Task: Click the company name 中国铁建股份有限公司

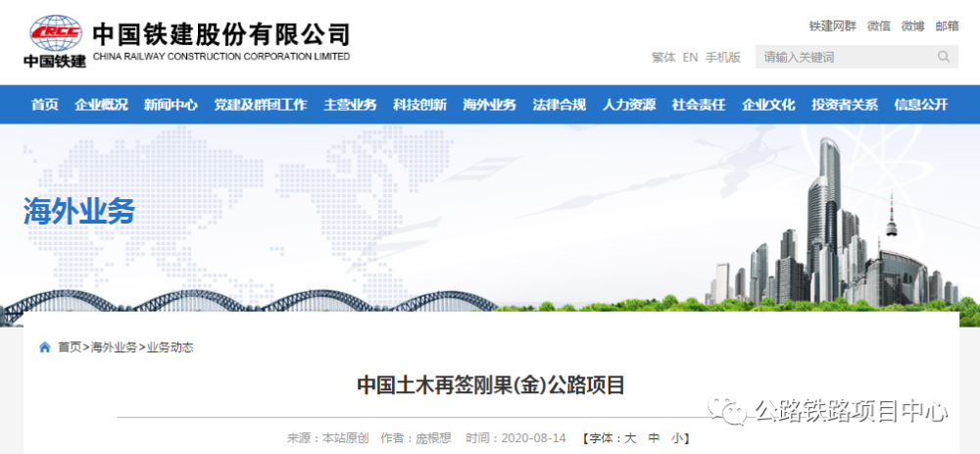Action: click(x=221, y=33)
